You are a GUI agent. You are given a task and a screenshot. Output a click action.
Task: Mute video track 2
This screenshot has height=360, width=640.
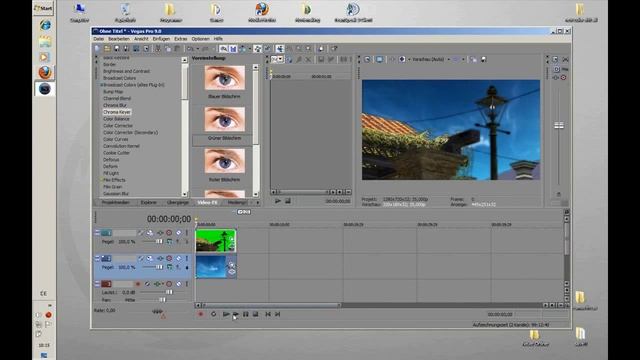[x=169, y=258]
